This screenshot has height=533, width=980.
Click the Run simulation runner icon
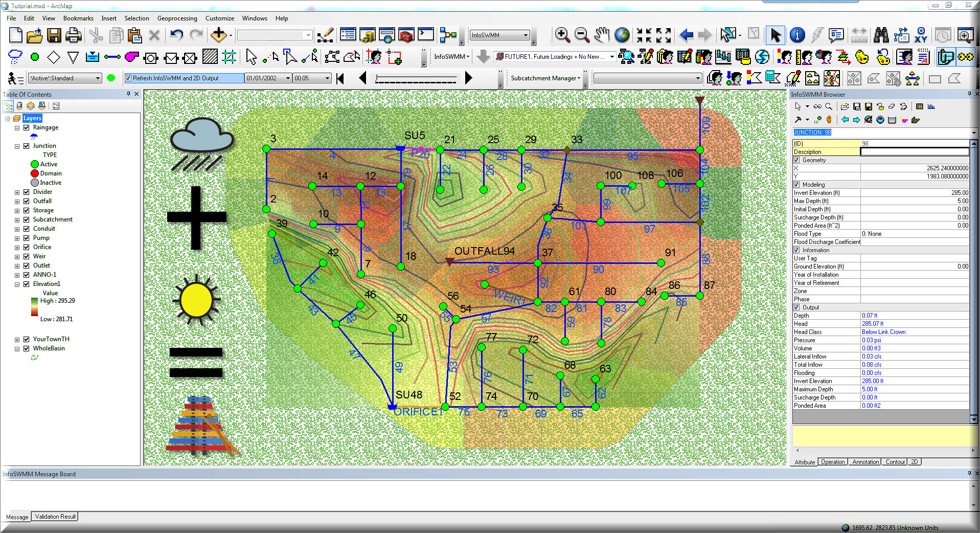[15, 78]
